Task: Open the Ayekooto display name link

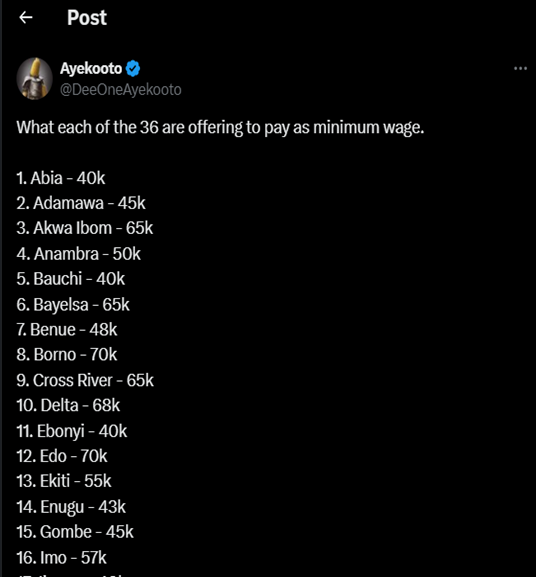Action: click(x=91, y=68)
